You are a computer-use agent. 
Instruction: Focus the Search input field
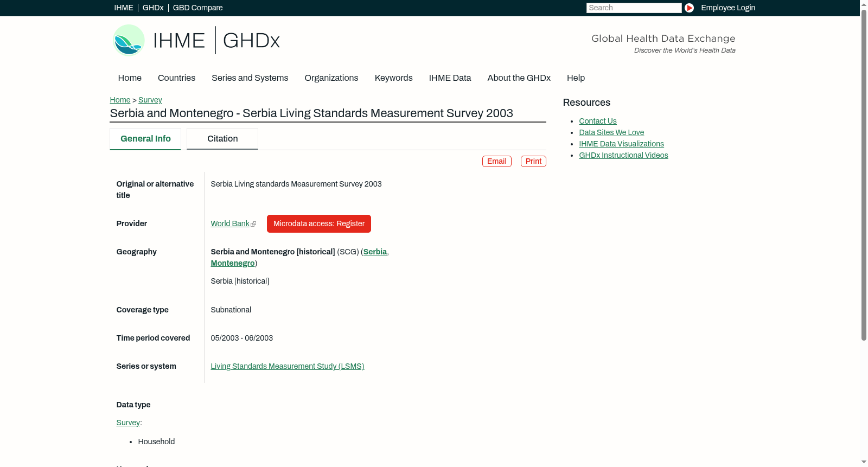[x=634, y=8]
